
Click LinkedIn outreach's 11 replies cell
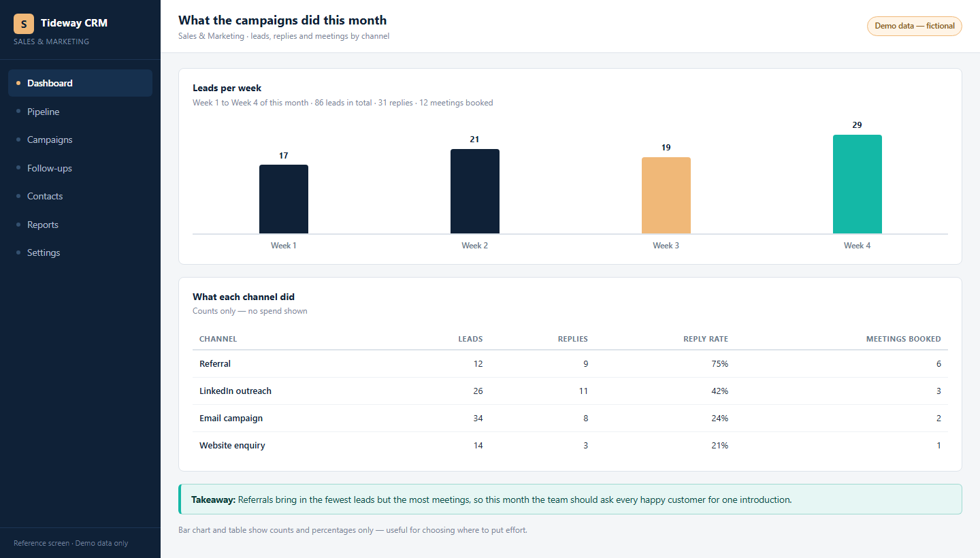(x=583, y=391)
